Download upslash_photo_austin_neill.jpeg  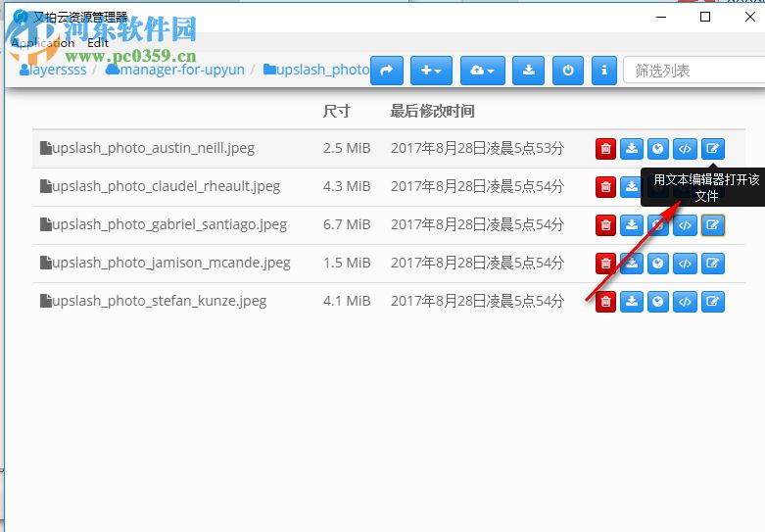tap(632, 149)
